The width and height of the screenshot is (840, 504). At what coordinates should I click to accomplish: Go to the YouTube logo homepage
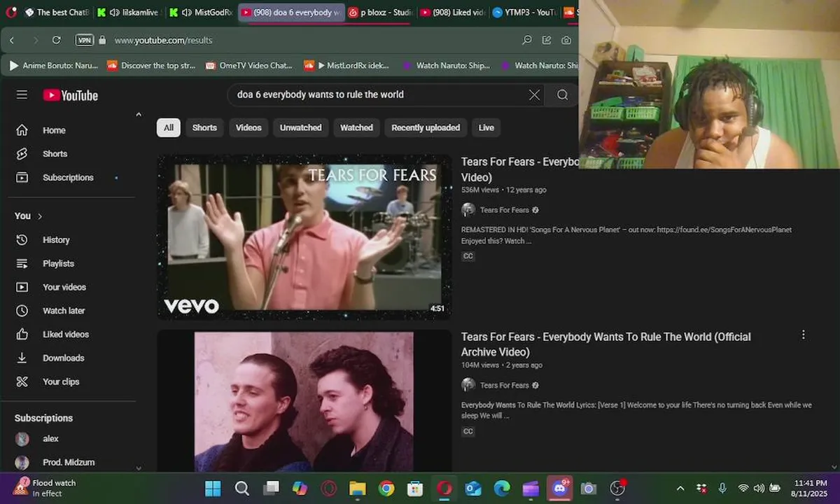71,95
